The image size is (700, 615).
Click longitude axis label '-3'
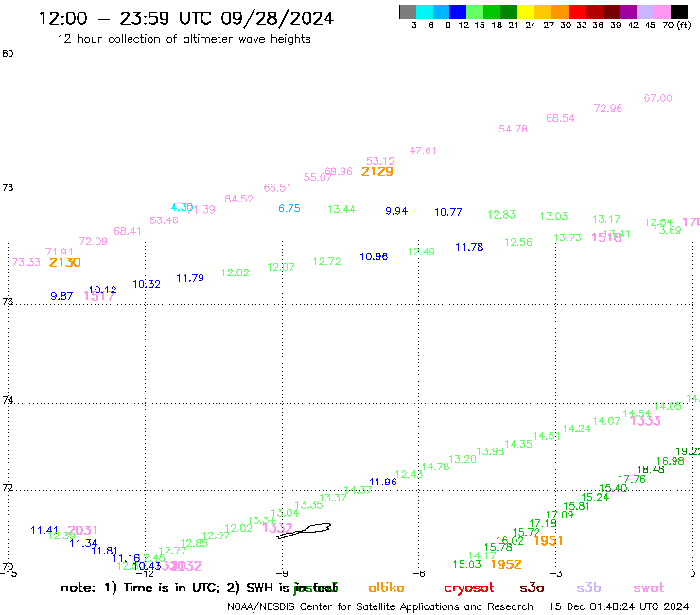pos(556,574)
